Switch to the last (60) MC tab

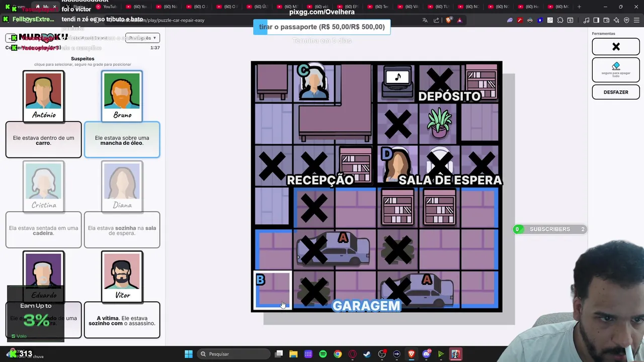tap(558, 7)
